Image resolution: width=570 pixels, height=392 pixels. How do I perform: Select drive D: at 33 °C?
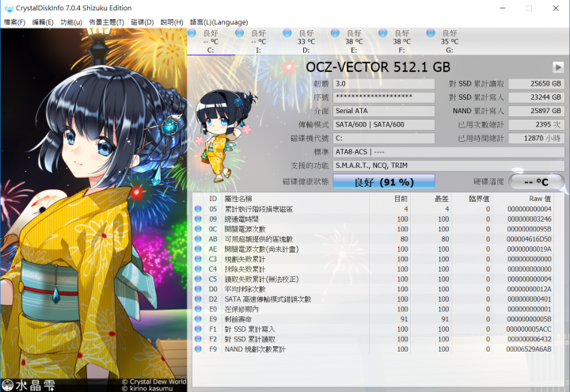(306, 41)
